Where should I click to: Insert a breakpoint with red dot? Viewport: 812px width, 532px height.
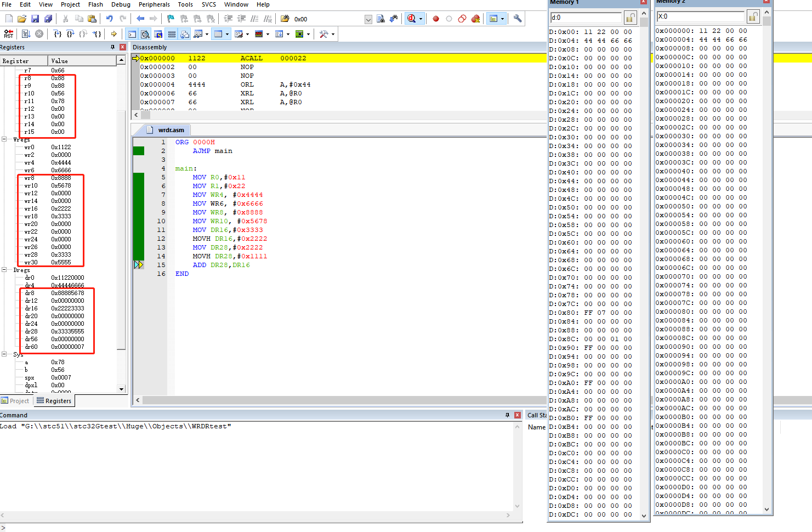pos(436,19)
